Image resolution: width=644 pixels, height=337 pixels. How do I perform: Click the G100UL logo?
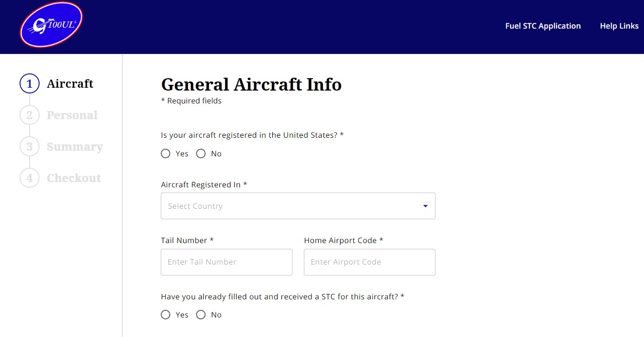[x=51, y=25]
